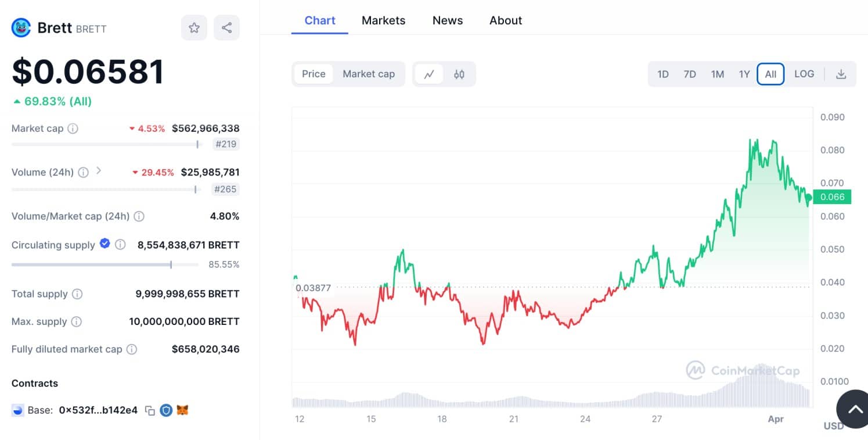868x440 pixels.
Task: Click the 0x532f...b142e4 contract address
Action: pyautogui.click(x=98, y=410)
